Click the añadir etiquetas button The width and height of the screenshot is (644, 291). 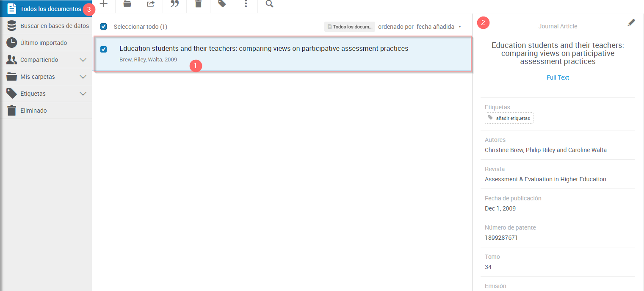(509, 118)
